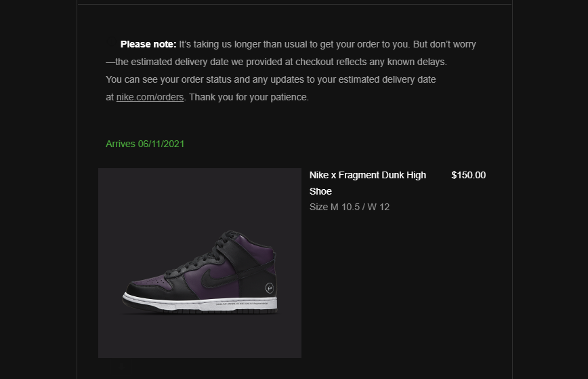Click the $150.00 price text
588x379 pixels.
(x=468, y=175)
